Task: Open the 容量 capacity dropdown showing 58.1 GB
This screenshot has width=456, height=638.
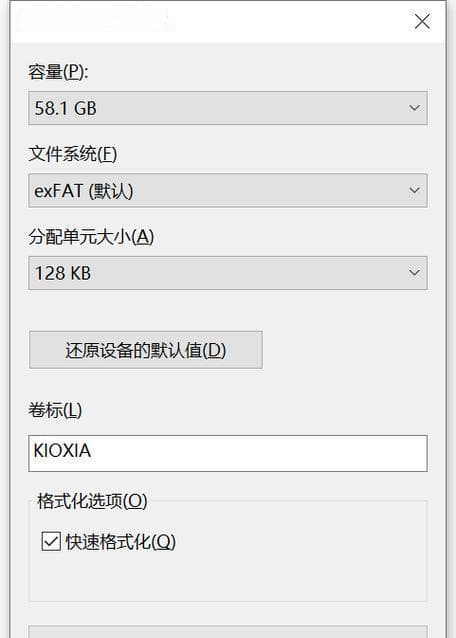Action: (x=228, y=108)
